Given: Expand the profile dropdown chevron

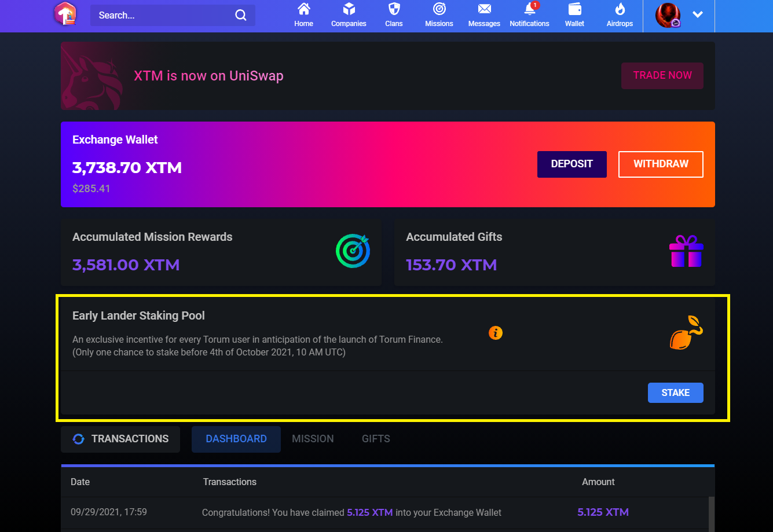Looking at the screenshot, I should click(698, 15).
